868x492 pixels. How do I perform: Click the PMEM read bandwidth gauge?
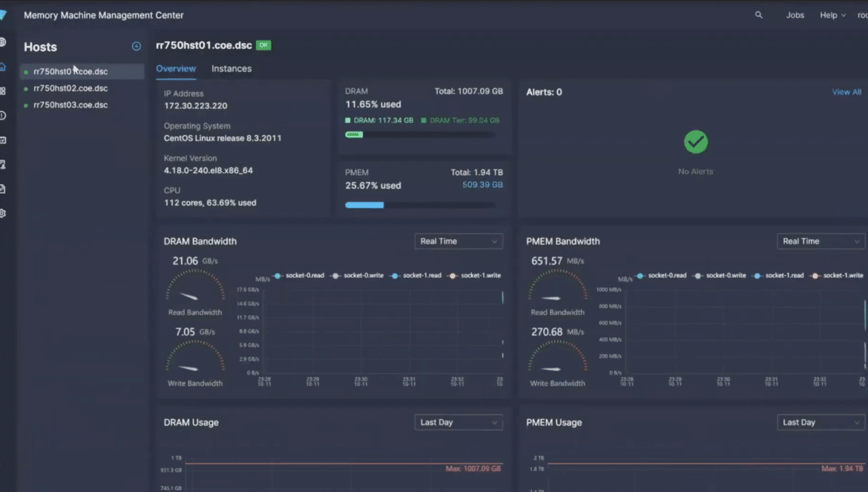tap(557, 286)
